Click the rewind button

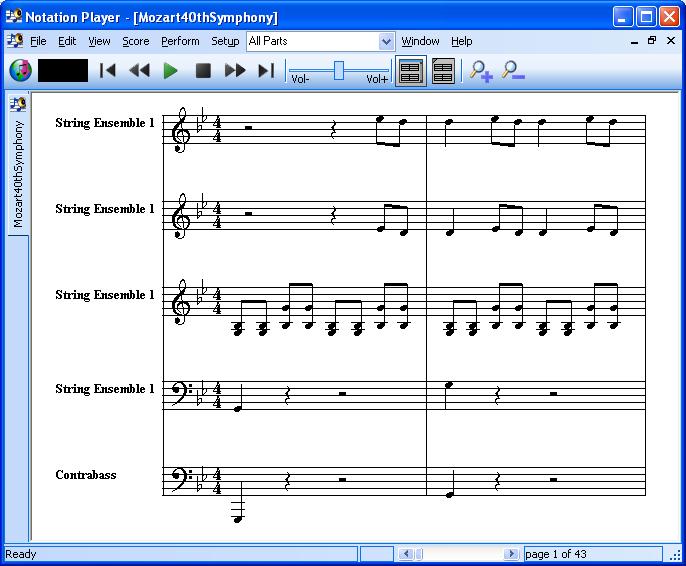[140, 70]
